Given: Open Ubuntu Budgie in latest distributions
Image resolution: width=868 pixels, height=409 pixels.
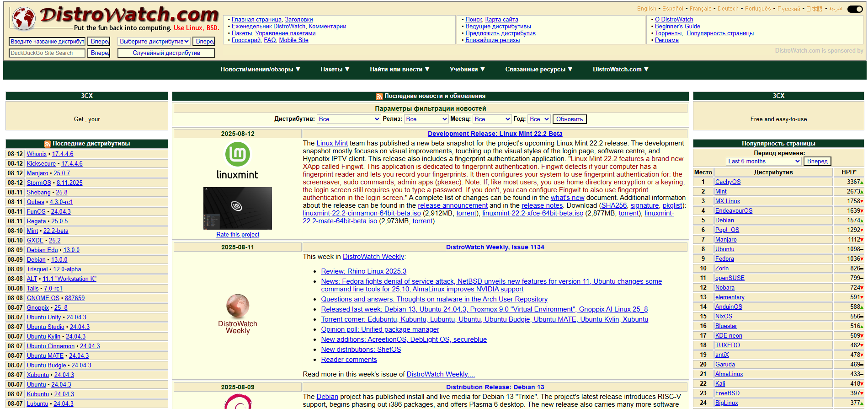Looking at the screenshot, I should click(x=46, y=366).
